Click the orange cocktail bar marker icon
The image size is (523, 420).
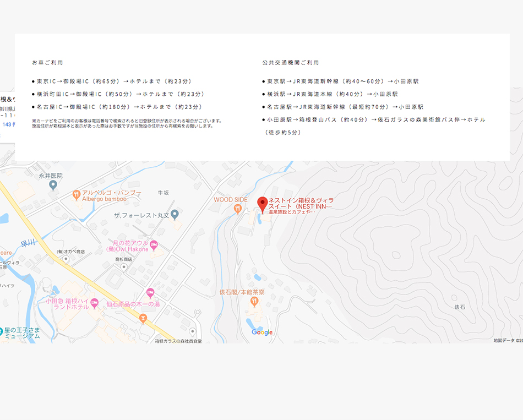pos(143,318)
